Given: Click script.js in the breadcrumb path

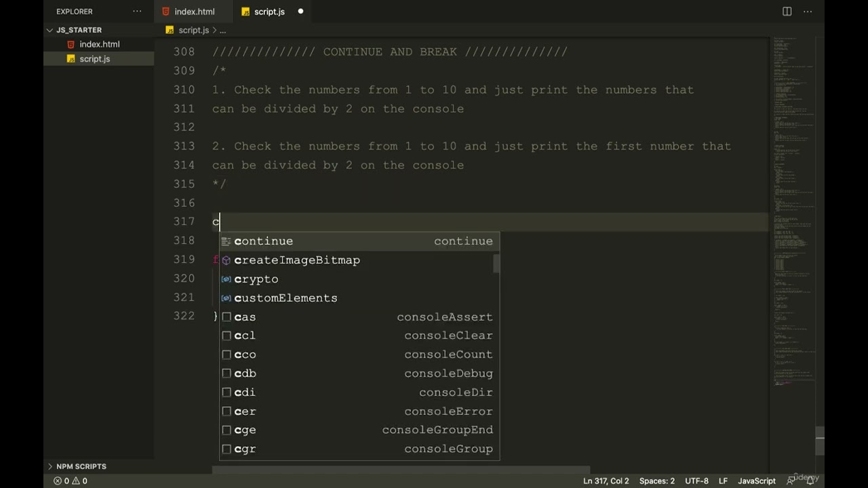Looking at the screenshot, I should point(193,30).
